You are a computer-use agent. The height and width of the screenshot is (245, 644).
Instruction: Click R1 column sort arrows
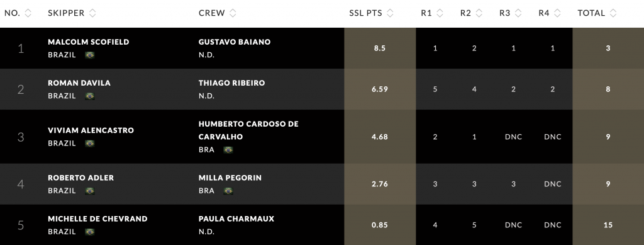tap(440, 13)
